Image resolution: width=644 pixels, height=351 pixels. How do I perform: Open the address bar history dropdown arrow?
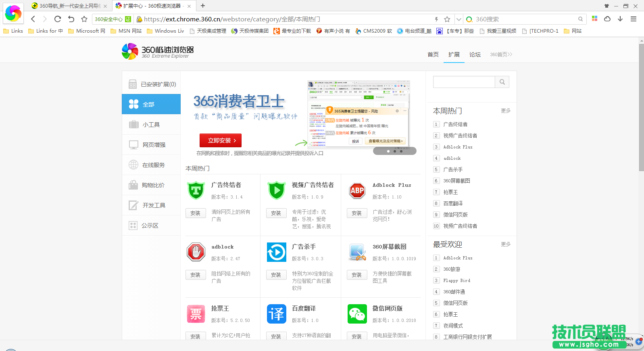(x=459, y=19)
